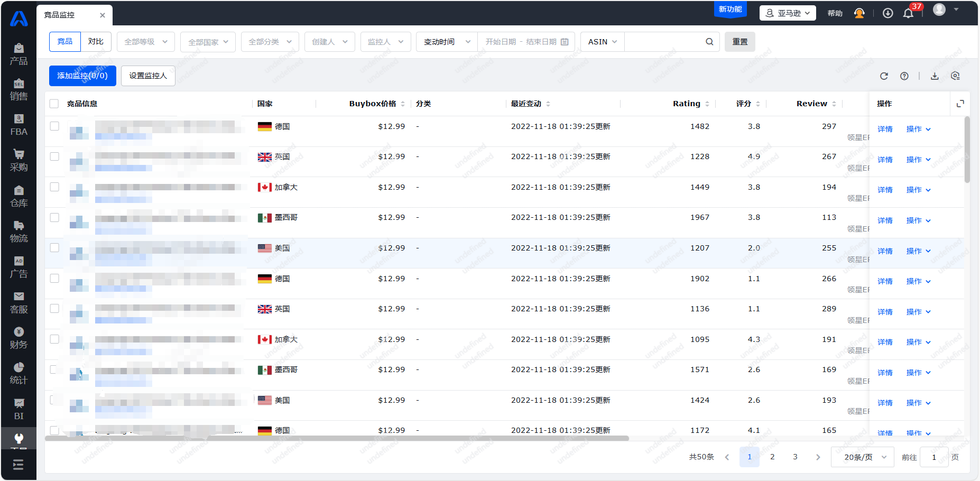This screenshot has width=980, height=481.
Task: Open the 亚马逊 platform dropdown
Action: [787, 13]
